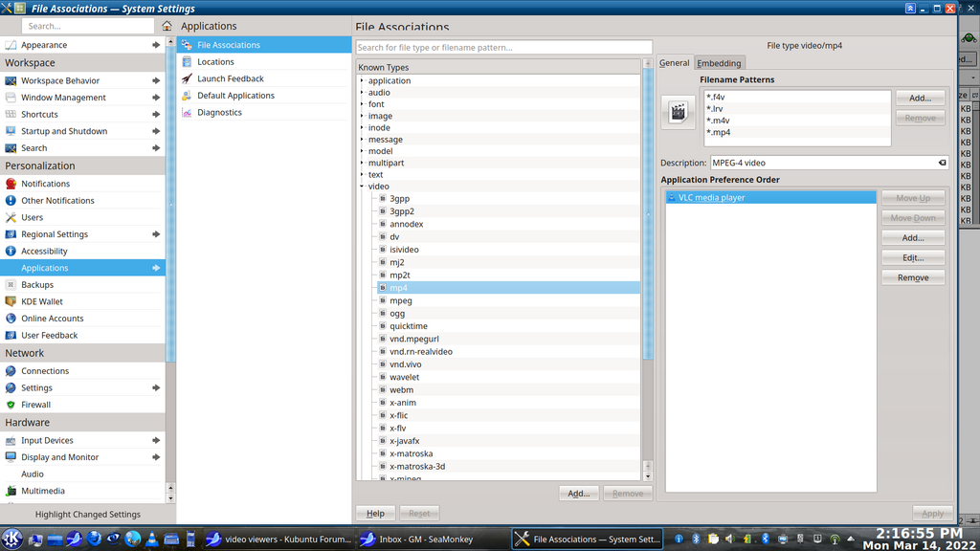Click the Description text field

point(824,163)
